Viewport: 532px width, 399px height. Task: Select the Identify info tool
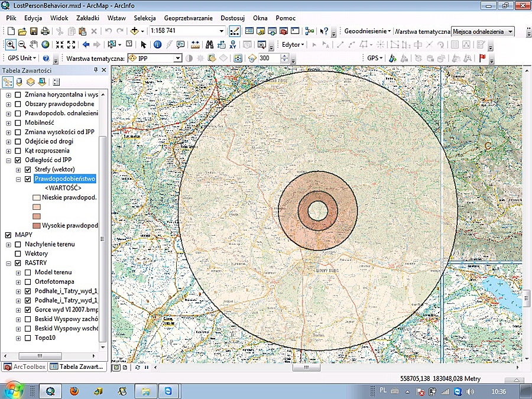pyautogui.click(x=157, y=44)
